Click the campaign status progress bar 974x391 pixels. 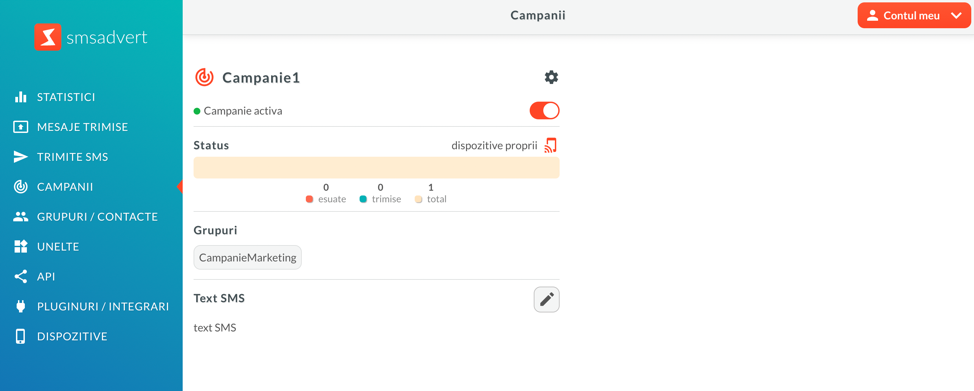pyautogui.click(x=376, y=168)
